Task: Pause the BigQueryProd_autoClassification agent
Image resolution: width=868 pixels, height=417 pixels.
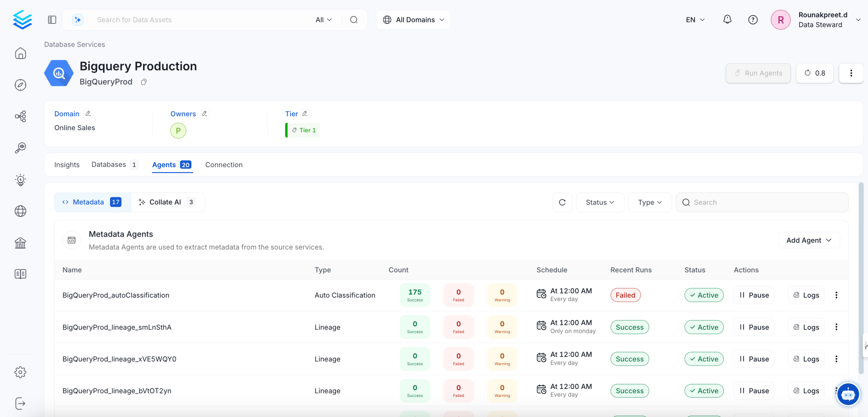Action: click(x=754, y=295)
